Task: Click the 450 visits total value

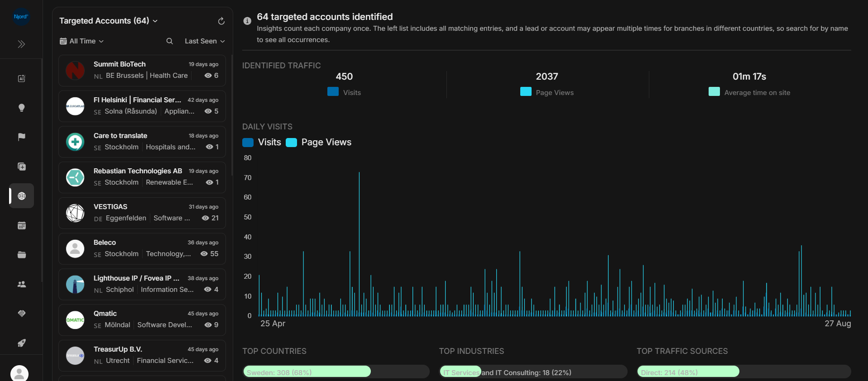Action: pos(344,76)
